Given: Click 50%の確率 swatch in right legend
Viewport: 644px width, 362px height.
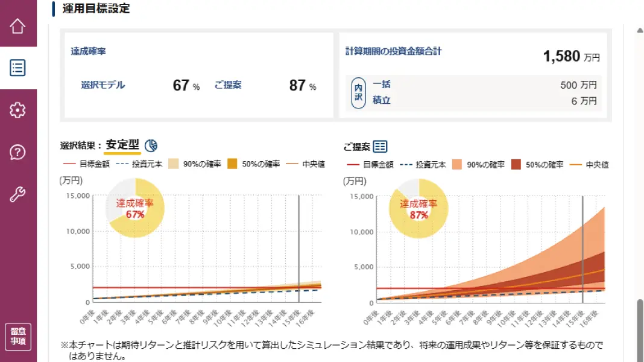Looking at the screenshot, I should [516, 165].
